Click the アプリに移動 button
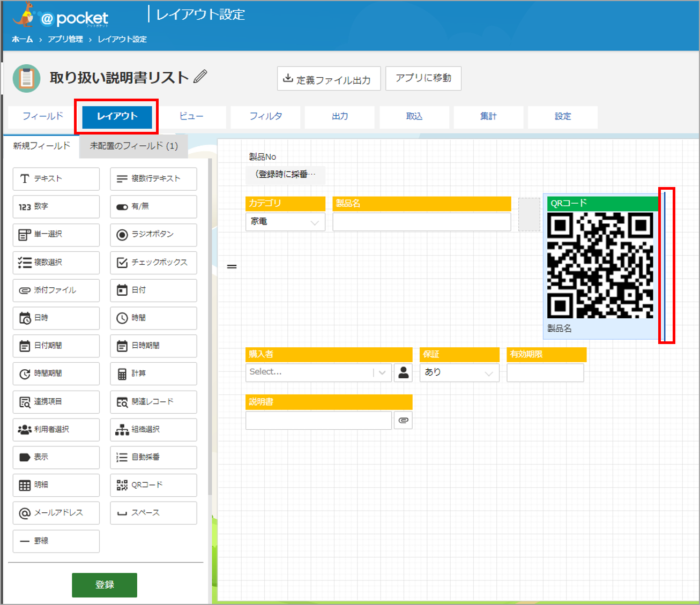700x605 pixels. (x=423, y=78)
